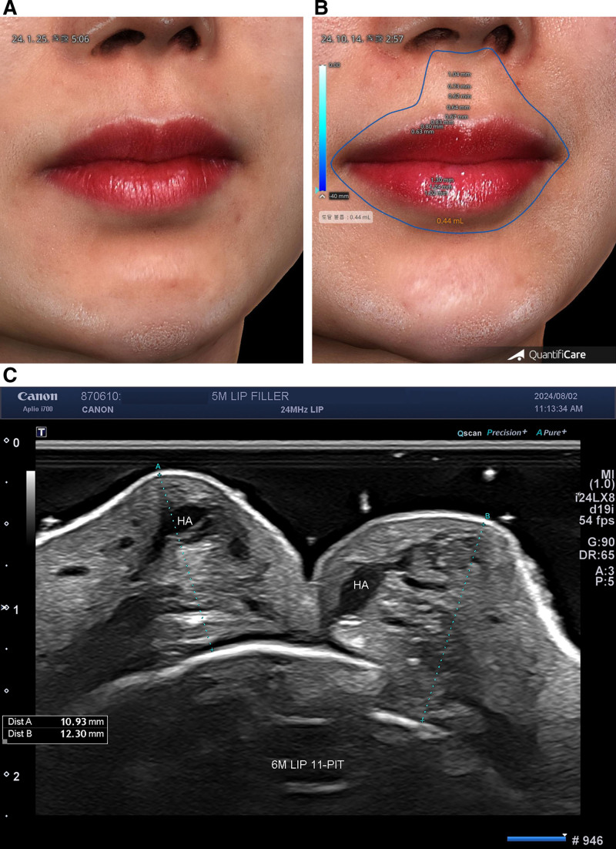Click the 6M LIP 11-PIT annotation
616x849 pixels.
(x=307, y=764)
